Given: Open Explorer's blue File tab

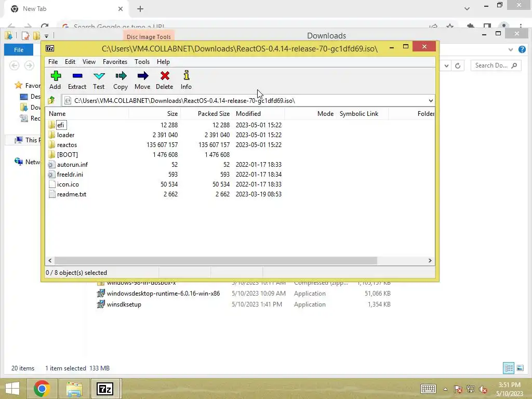Looking at the screenshot, I should (x=19, y=49).
